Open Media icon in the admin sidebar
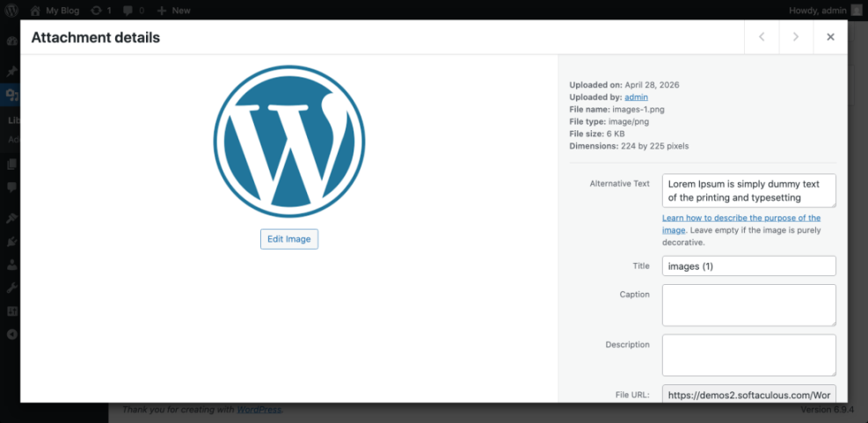 coord(11,95)
